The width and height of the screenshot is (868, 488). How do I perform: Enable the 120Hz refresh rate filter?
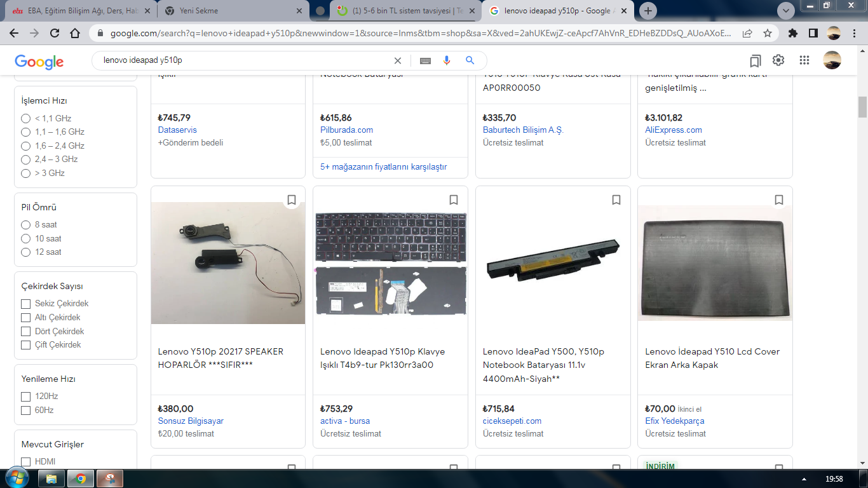pyautogui.click(x=25, y=396)
